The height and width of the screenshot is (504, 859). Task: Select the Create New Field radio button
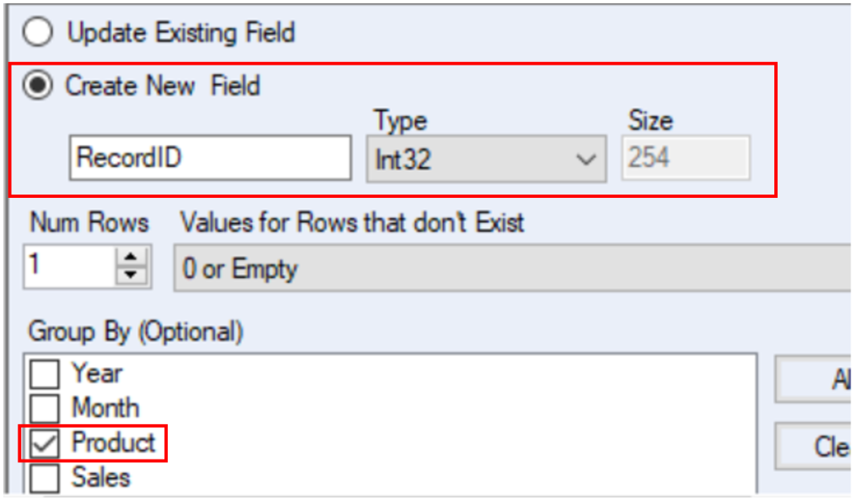[37, 86]
